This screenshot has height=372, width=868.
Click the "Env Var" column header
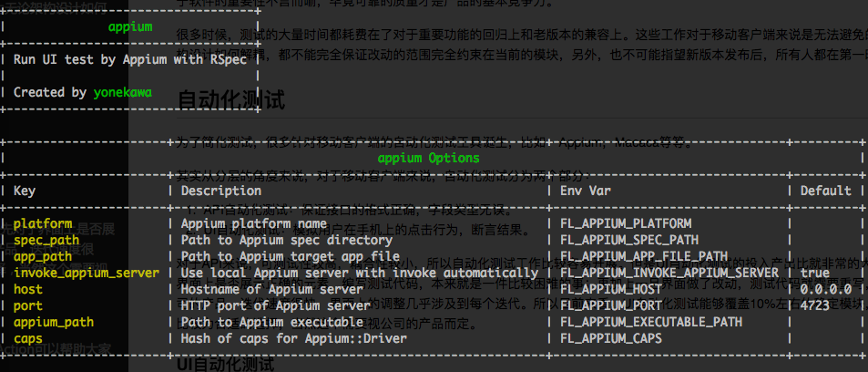588,191
